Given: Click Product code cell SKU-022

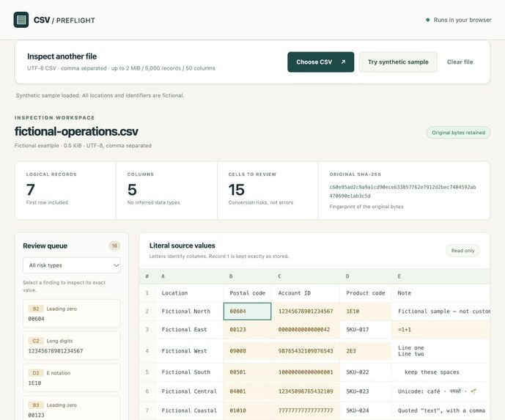Looking at the screenshot, I should pos(366,372).
